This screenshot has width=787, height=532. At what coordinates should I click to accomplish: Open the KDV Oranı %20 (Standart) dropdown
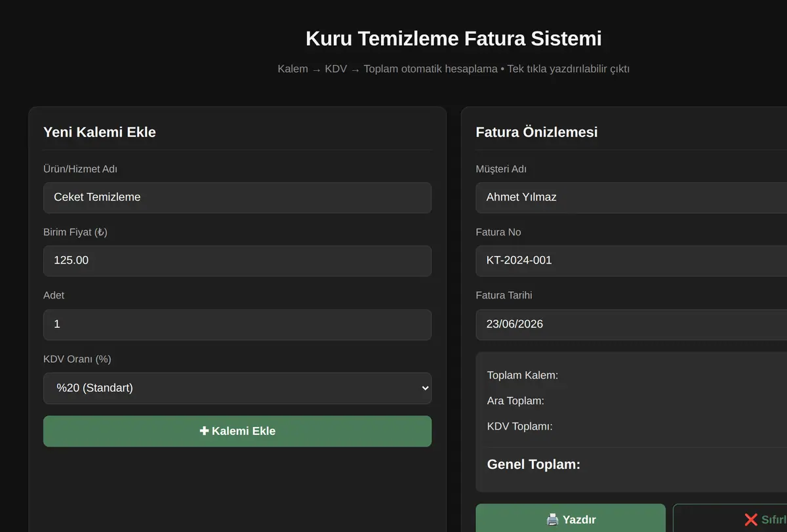coord(237,388)
